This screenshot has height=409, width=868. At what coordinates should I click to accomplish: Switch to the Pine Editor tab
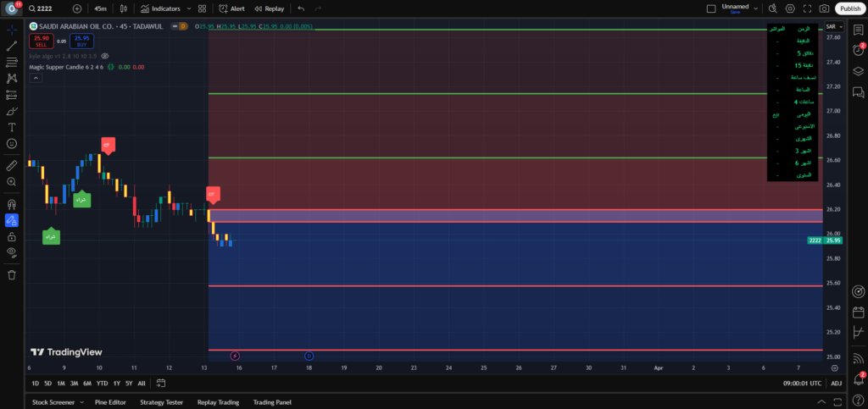point(110,402)
